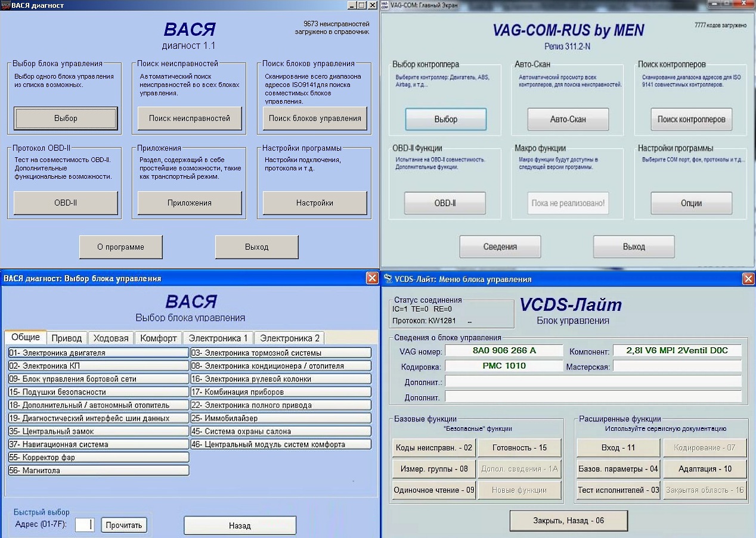
Task: Click the Адрес (01-7F) input field
Action: coord(85,525)
